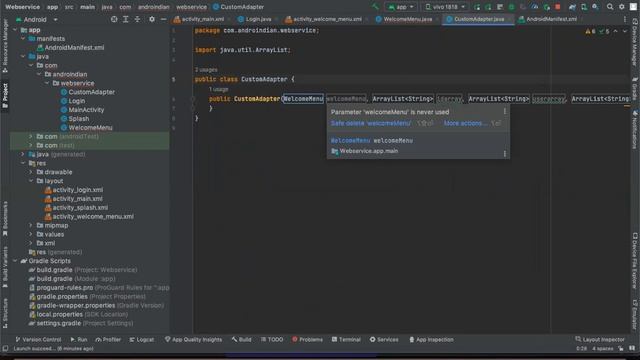Open the SDK Manager toolbar icon

pyautogui.click(x=595, y=7)
